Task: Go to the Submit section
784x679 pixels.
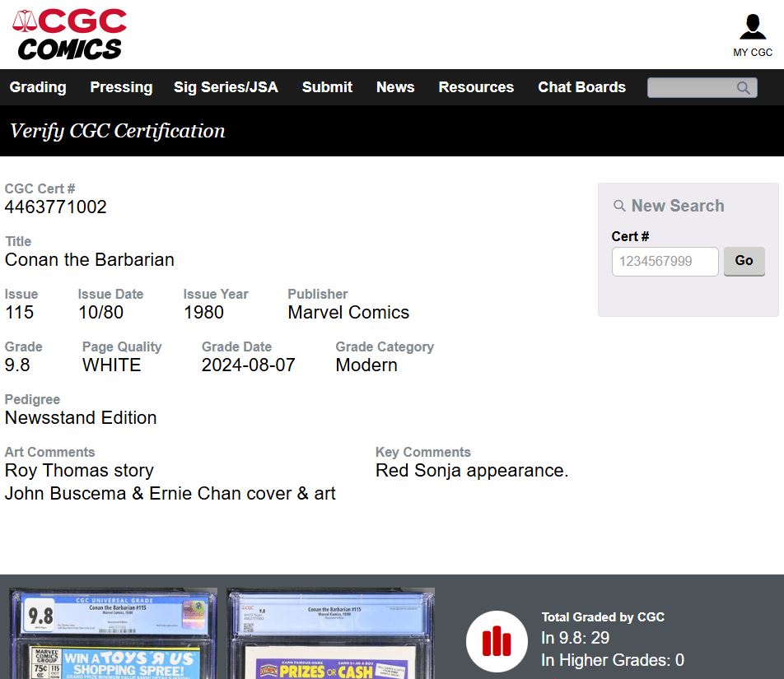Action: pos(327,87)
